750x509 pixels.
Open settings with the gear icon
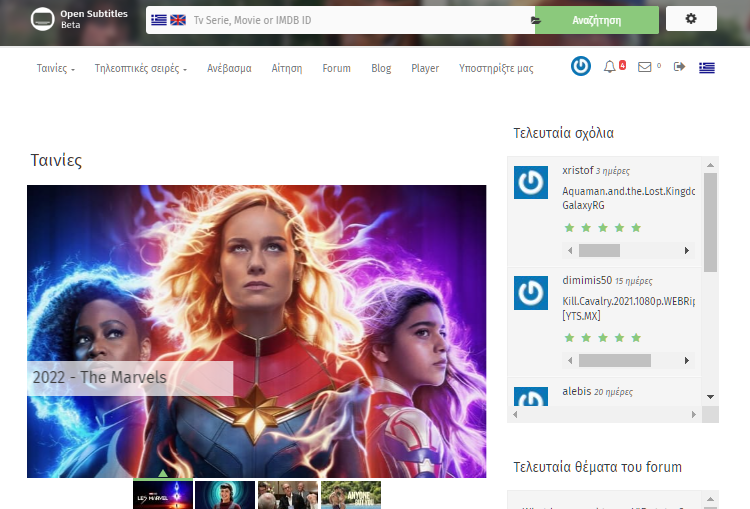(691, 19)
